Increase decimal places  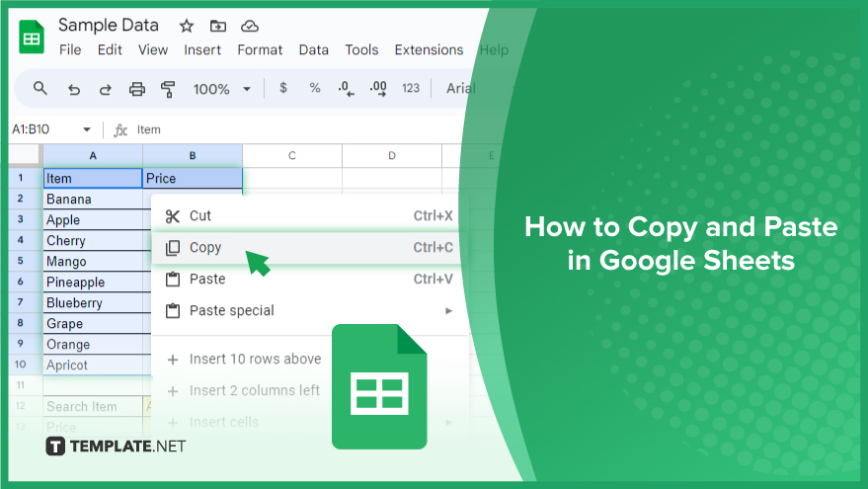point(378,88)
